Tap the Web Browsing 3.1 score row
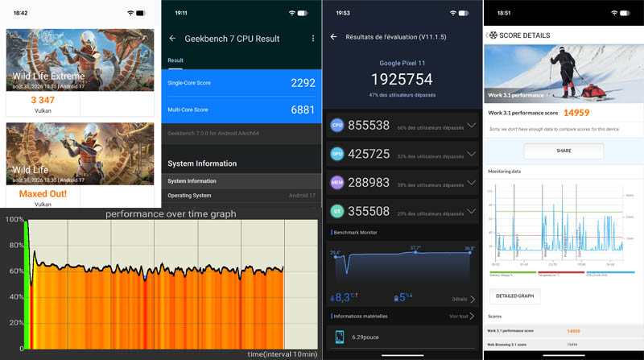644x360 pixels. [563, 345]
